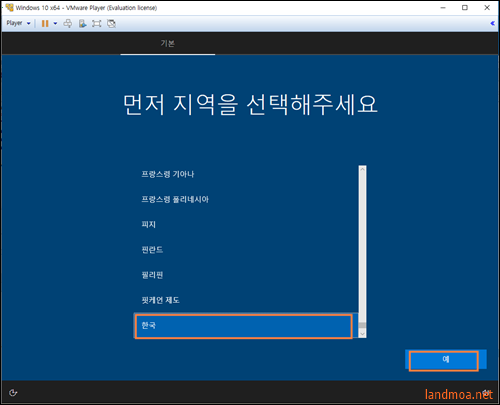This screenshot has width=500, height=405.
Task: Click the pause virtual machine icon
Action: [x=45, y=23]
